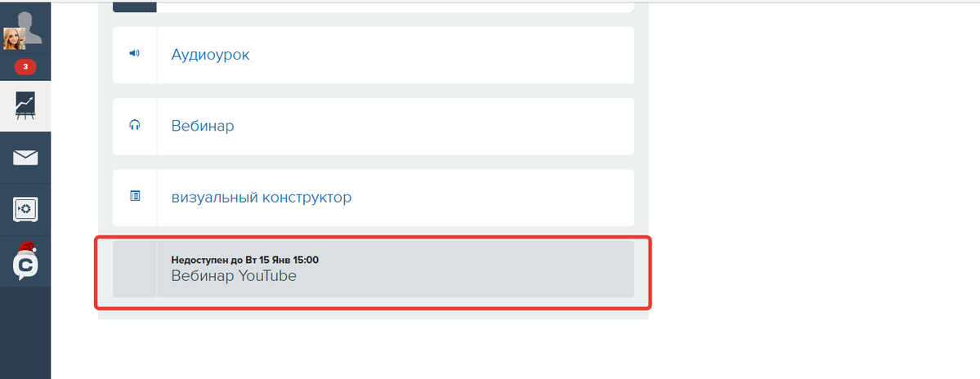Open the safe vault sidebar icon

pyautogui.click(x=25, y=209)
